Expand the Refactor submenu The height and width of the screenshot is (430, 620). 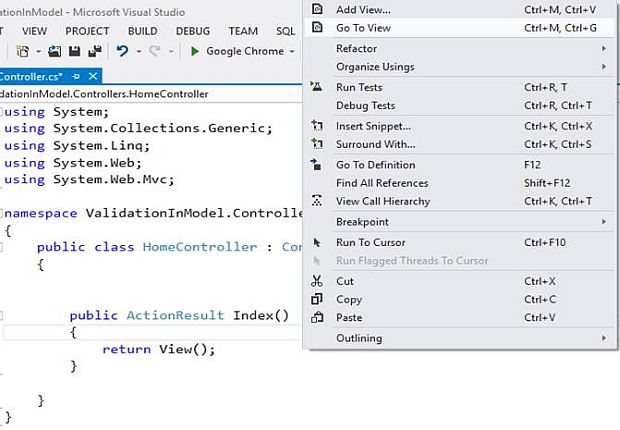(604, 48)
